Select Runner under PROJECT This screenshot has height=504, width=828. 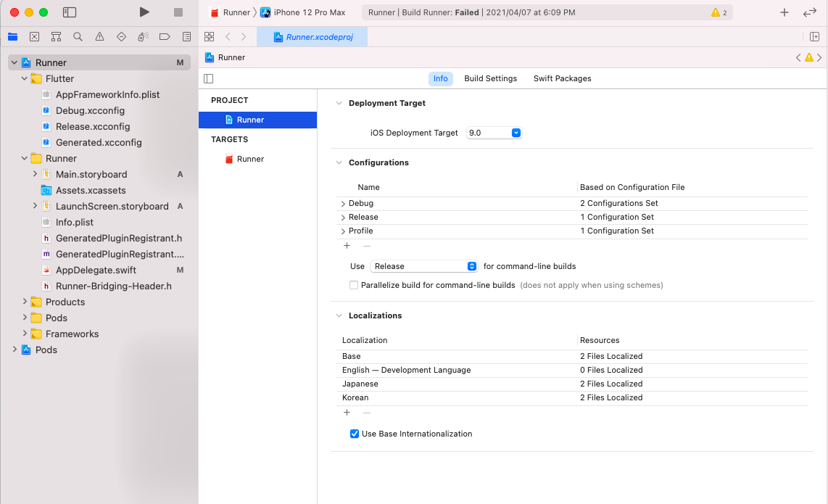tap(257, 120)
